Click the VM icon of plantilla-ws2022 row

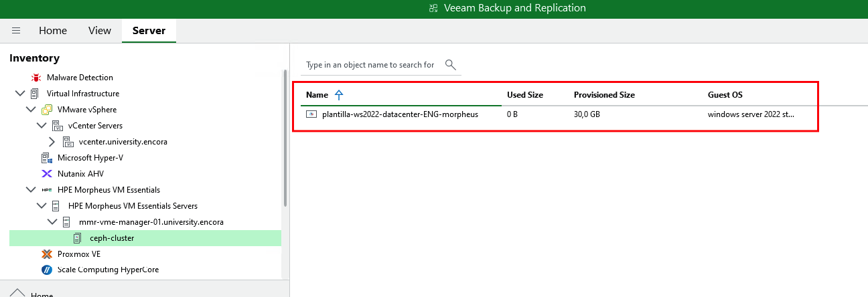point(311,114)
